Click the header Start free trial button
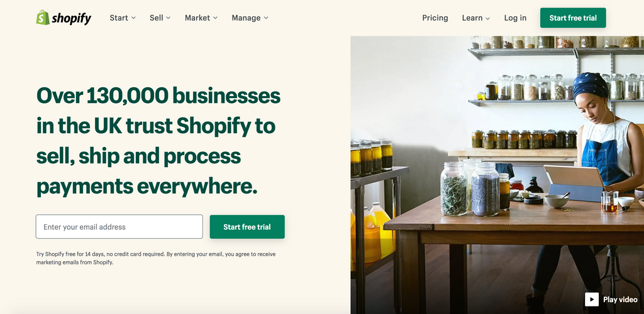Image resolution: width=644 pixels, height=314 pixels. tap(573, 18)
